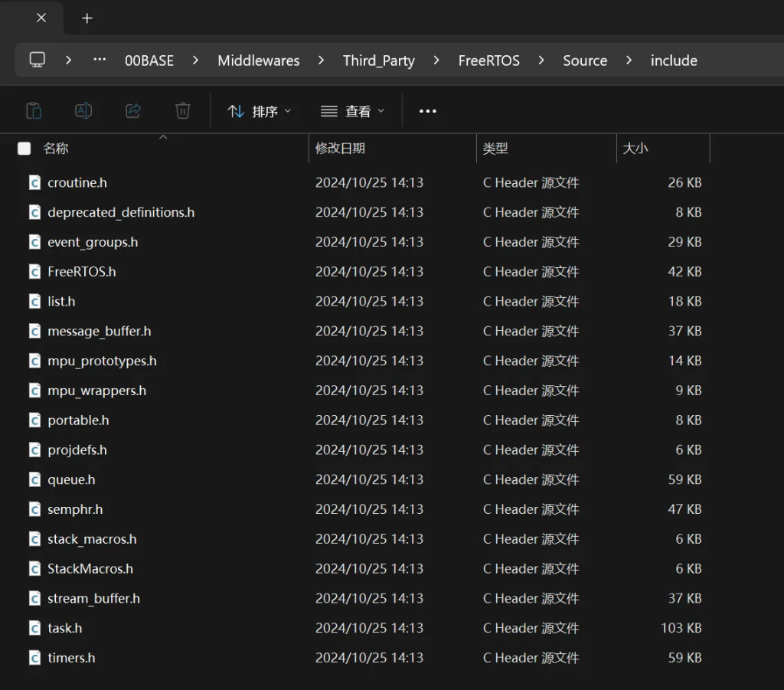Go to FreeRTOS folder in breadcrumb

pyautogui.click(x=488, y=60)
